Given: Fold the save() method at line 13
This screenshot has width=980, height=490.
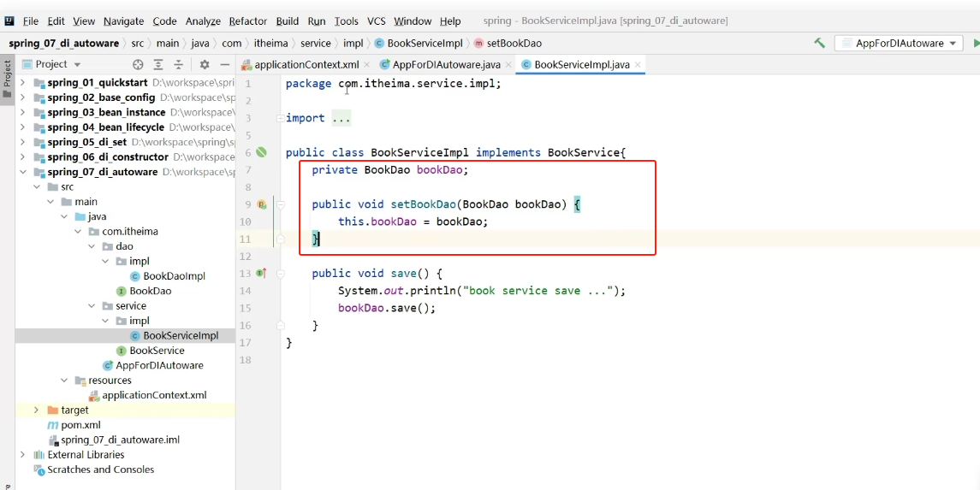Looking at the screenshot, I should 281,274.
